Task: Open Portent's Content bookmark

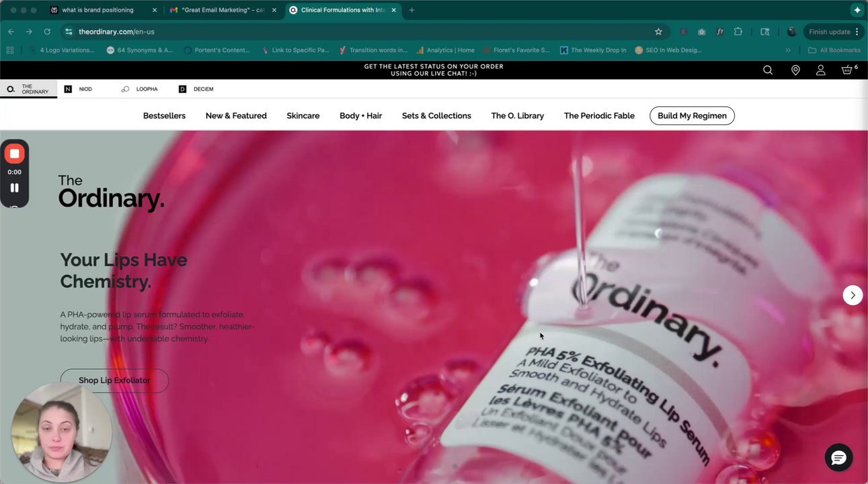Action: click(216, 50)
